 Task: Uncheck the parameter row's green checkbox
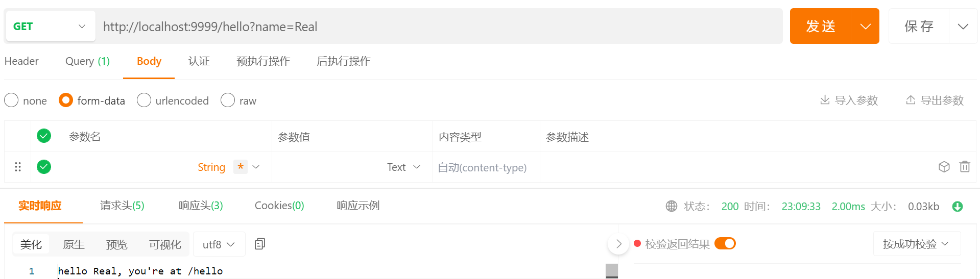tap(44, 167)
